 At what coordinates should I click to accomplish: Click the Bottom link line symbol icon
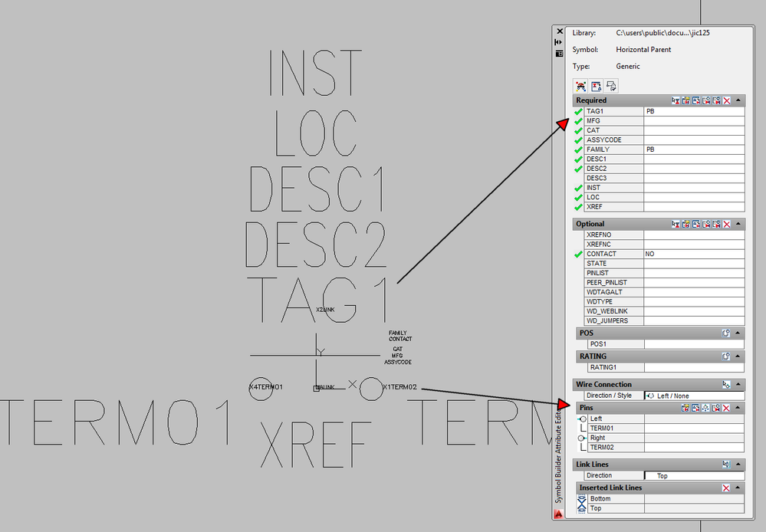pyautogui.click(x=581, y=499)
